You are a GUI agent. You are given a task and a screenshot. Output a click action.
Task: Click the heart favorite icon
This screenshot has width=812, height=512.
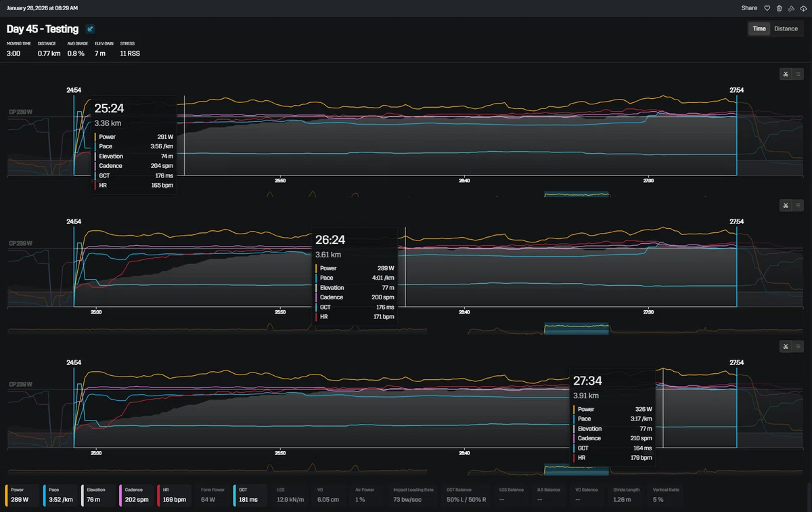pos(767,8)
